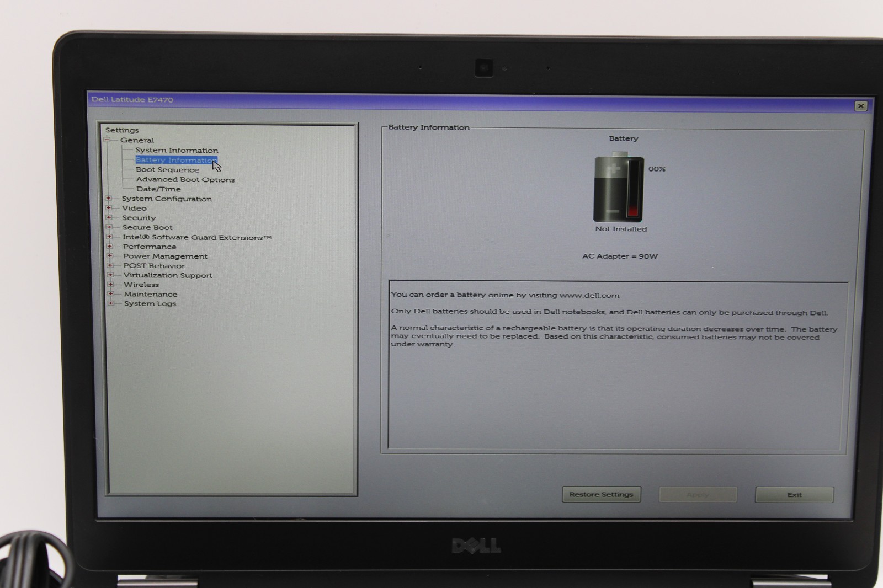Click the battery status icon

[619, 187]
